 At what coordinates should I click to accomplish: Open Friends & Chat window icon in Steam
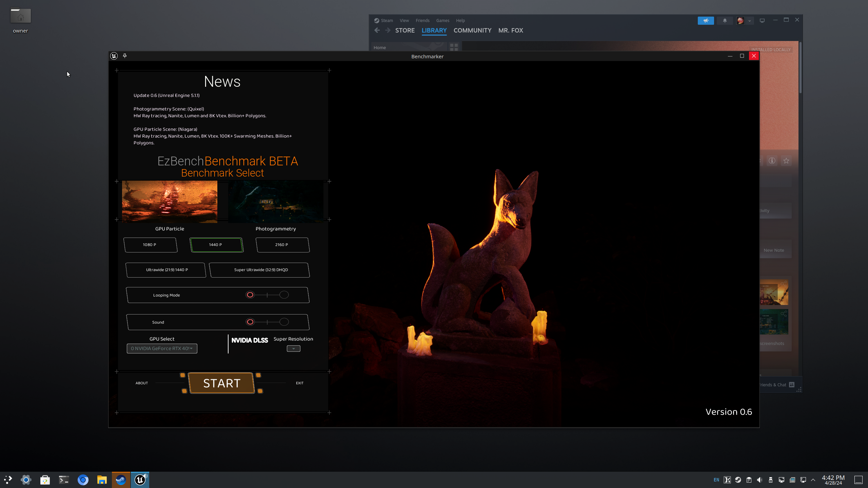tap(792, 385)
